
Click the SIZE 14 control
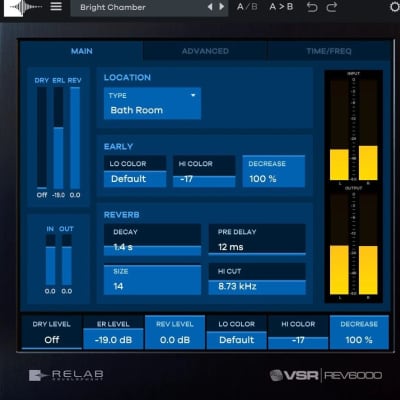pos(152,279)
